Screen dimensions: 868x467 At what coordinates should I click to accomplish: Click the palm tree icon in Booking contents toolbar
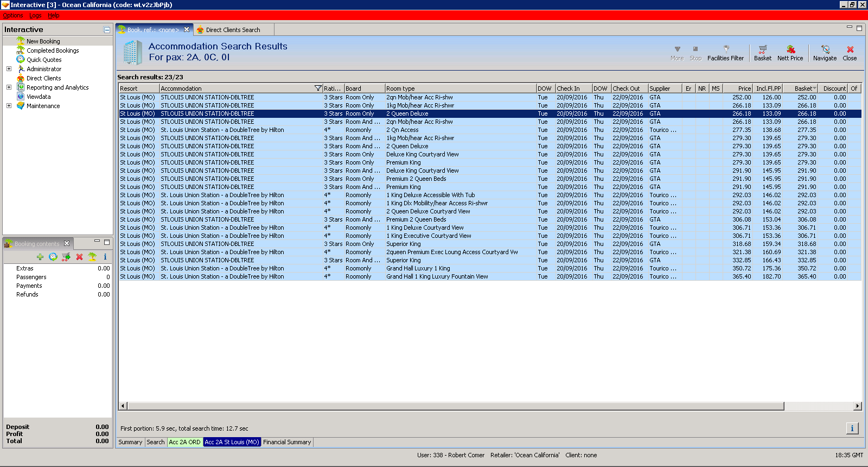[92, 257]
